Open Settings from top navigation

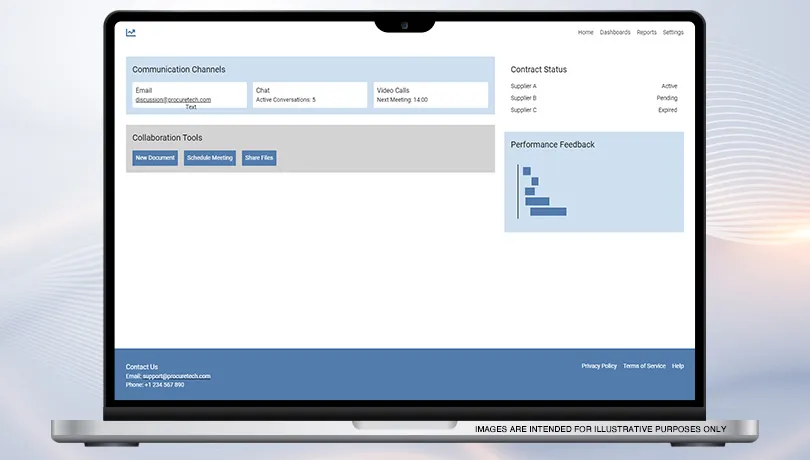673,32
